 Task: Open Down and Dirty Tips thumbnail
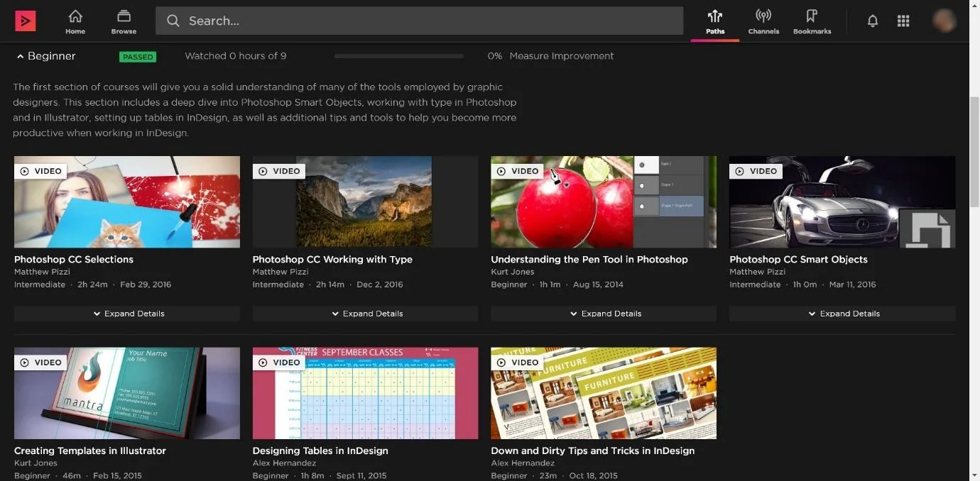tap(604, 393)
